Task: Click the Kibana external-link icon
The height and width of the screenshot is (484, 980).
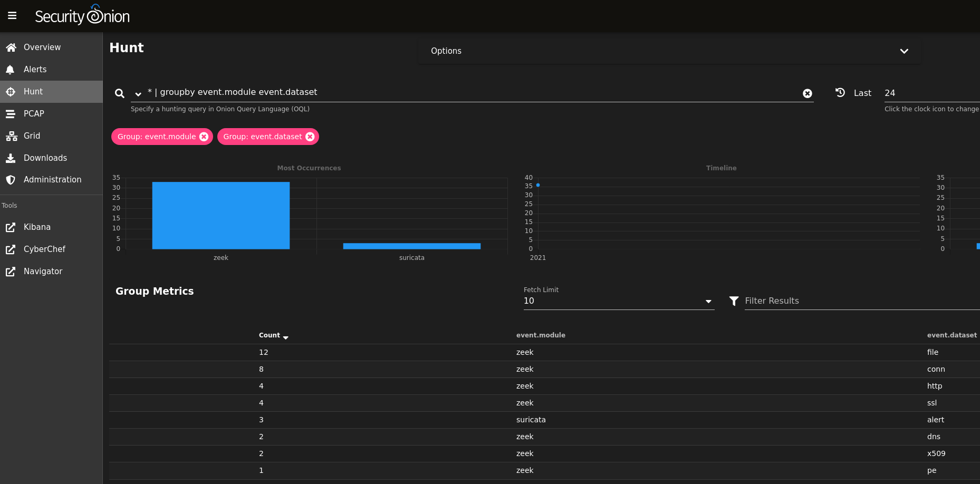Action: coord(11,227)
